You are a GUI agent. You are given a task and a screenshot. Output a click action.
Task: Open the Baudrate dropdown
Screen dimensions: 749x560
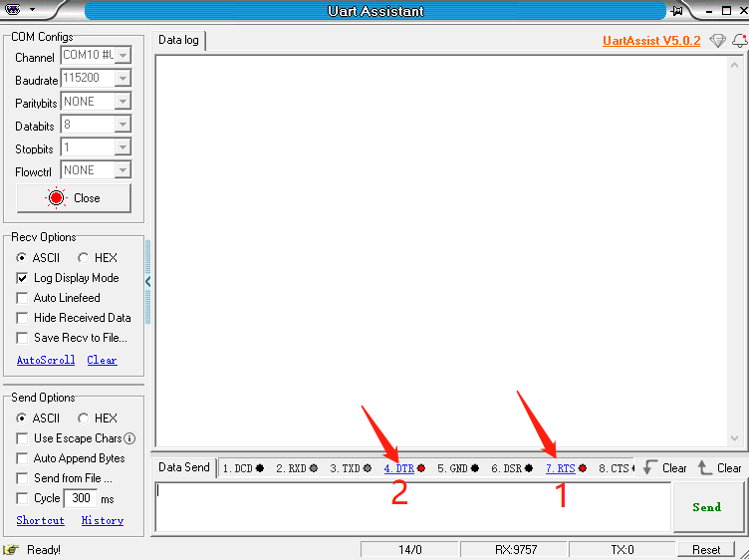123,78
